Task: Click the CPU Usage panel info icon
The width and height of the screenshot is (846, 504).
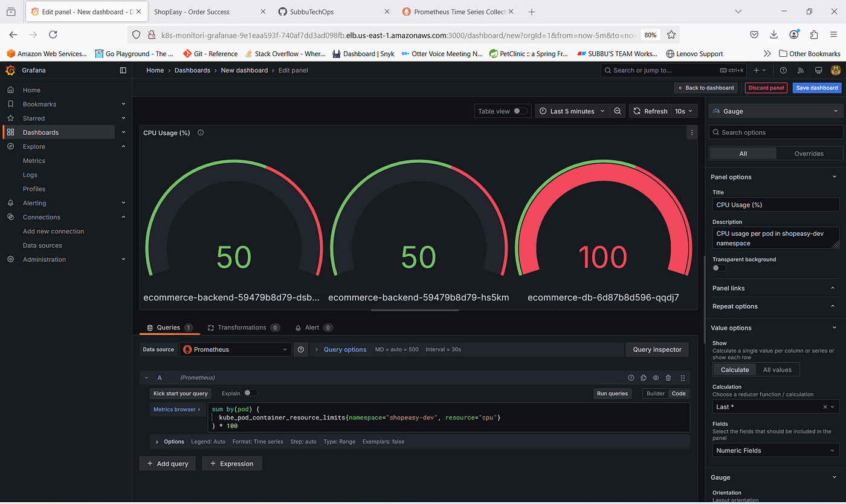Action: pos(201,133)
